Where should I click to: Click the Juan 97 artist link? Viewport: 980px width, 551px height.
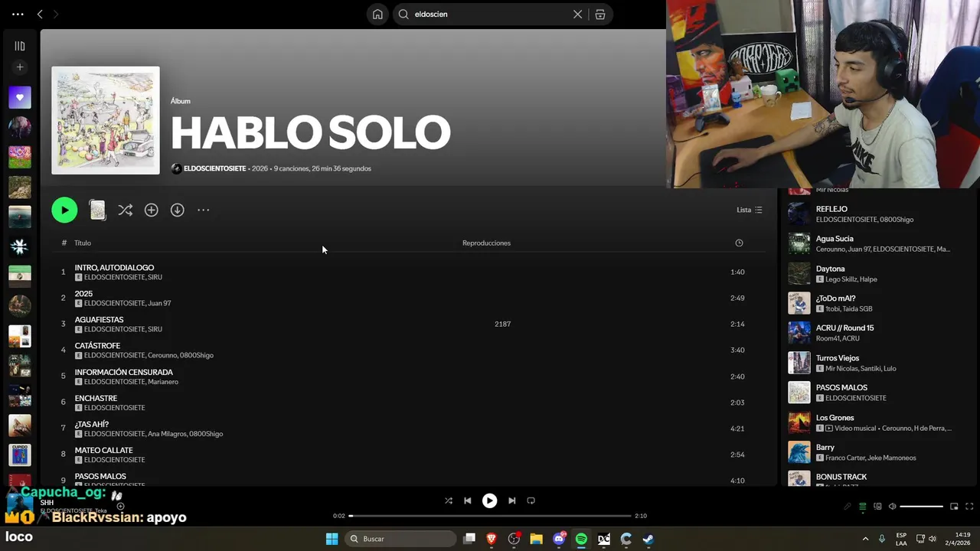point(159,303)
